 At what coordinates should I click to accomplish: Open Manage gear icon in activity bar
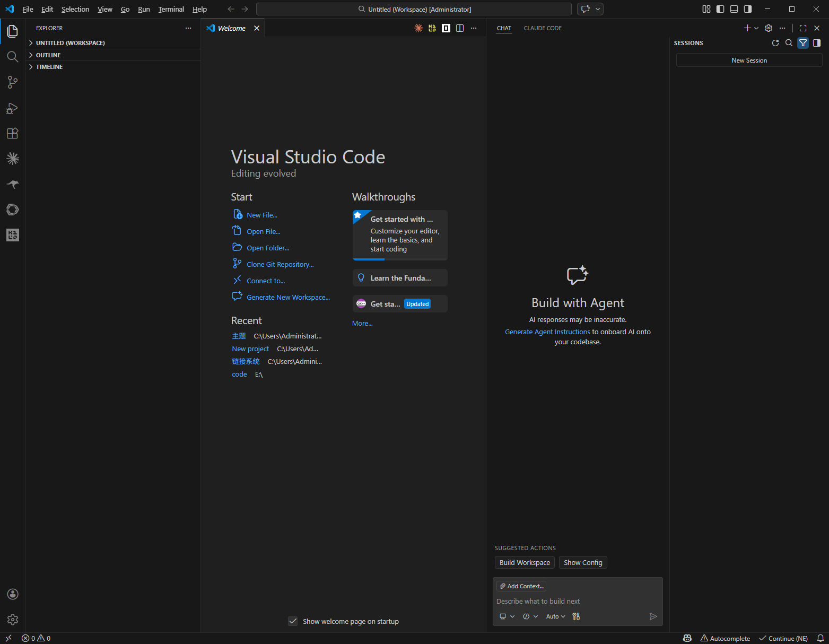click(13, 620)
